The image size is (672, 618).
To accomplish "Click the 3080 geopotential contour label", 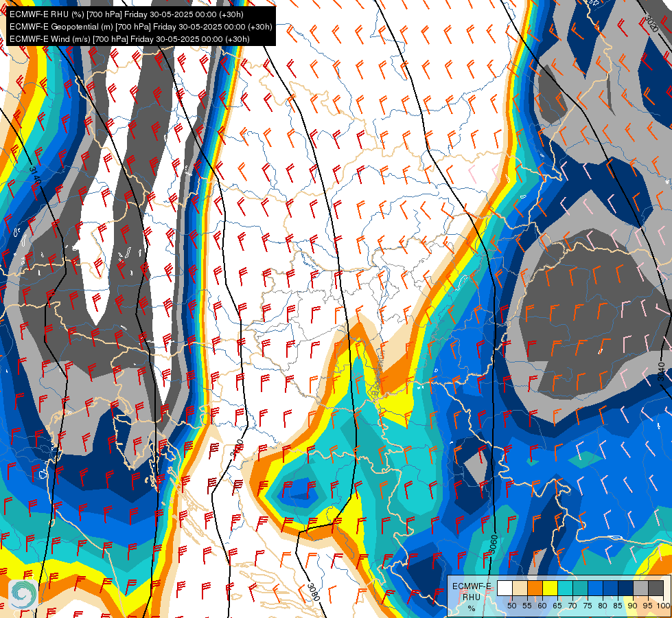I will pyautogui.click(x=314, y=592).
